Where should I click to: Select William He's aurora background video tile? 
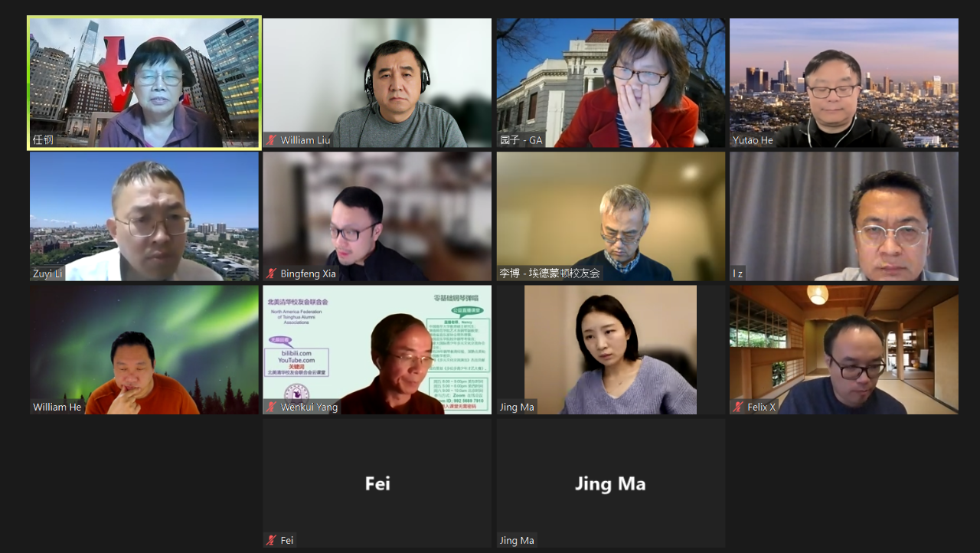click(145, 349)
